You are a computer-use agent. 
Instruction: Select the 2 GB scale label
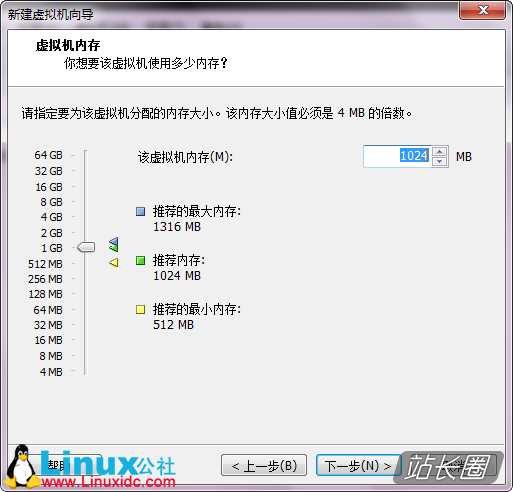coord(52,233)
